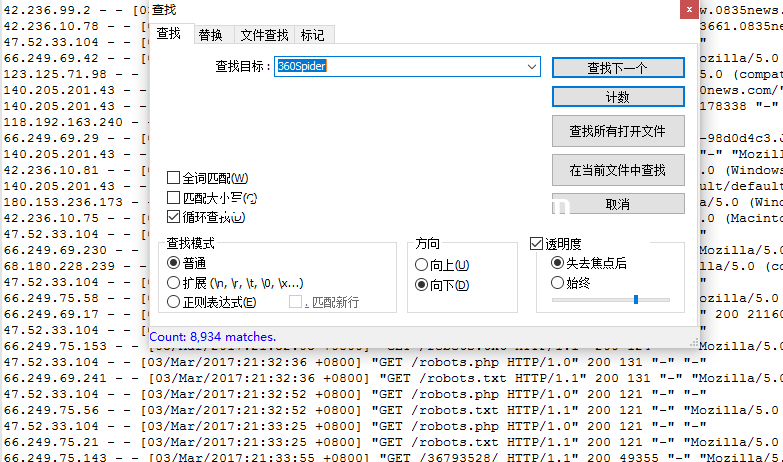This screenshot has width=783, height=462.
Task: Click the 取消 button
Action: pyautogui.click(x=617, y=203)
